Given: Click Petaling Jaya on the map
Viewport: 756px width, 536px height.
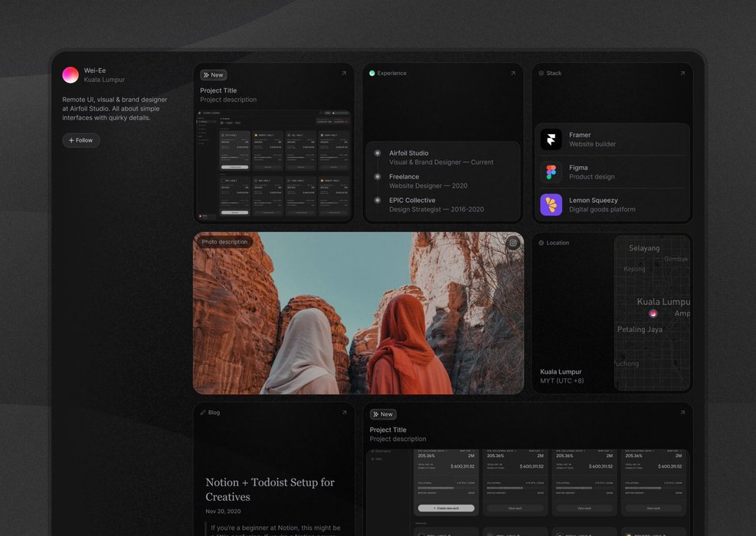Looking at the screenshot, I should click(x=640, y=329).
